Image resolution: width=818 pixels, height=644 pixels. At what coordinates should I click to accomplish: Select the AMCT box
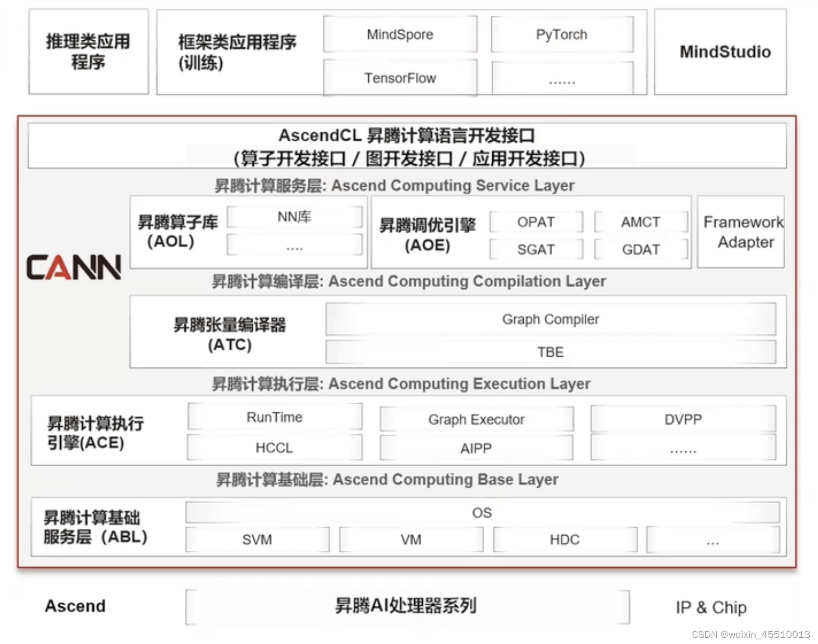point(641,222)
